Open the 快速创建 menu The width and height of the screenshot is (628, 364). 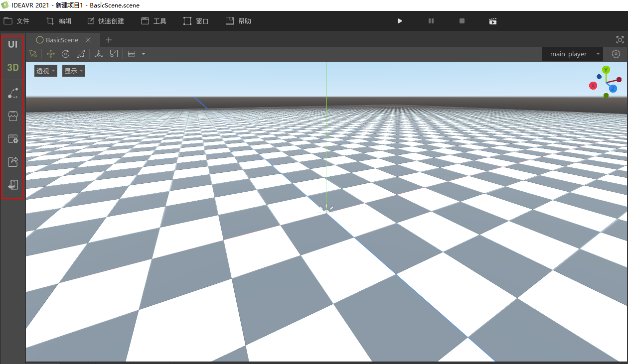(x=105, y=21)
